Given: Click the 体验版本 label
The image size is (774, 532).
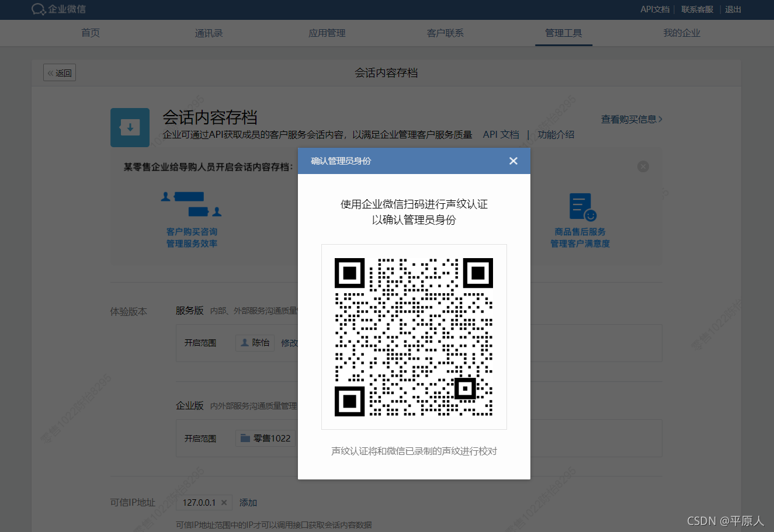Looking at the screenshot, I should (129, 311).
